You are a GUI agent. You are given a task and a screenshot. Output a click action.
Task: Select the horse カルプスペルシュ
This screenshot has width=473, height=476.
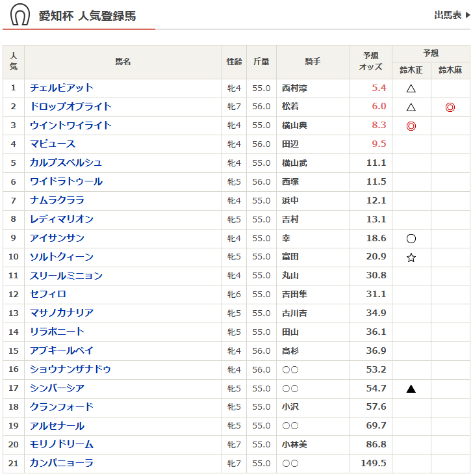[x=66, y=163]
